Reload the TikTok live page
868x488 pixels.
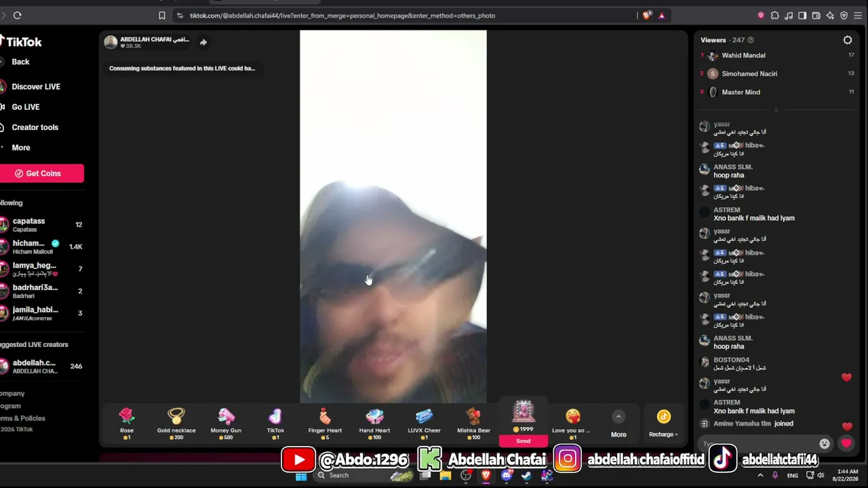tap(17, 15)
